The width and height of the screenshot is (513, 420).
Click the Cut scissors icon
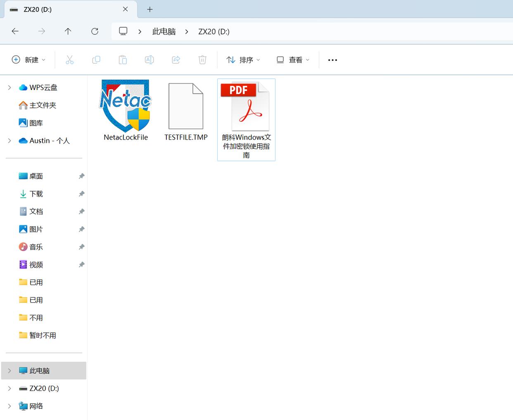(x=69, y=60)
